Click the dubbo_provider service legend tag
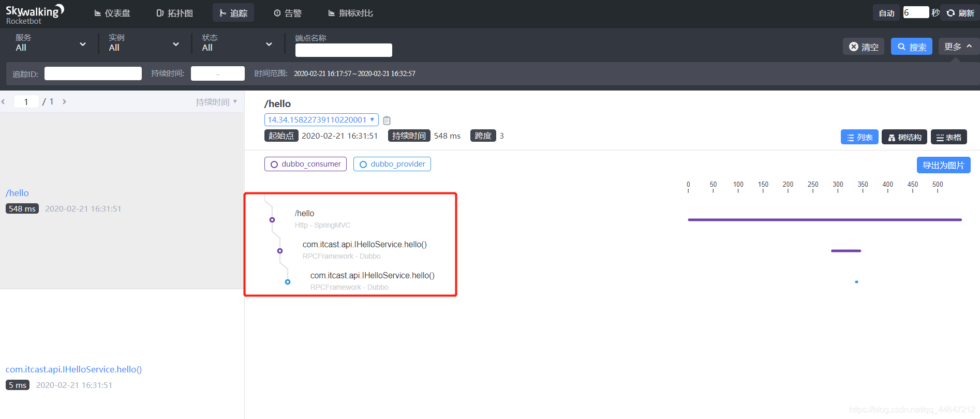The image size is (980, 419). click(x=392, y=164)
